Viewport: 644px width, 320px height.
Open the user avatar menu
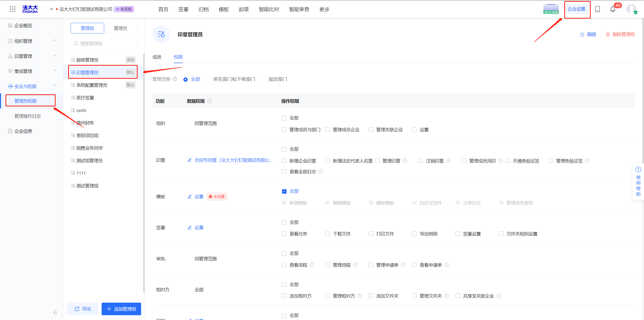coord(631,9)
